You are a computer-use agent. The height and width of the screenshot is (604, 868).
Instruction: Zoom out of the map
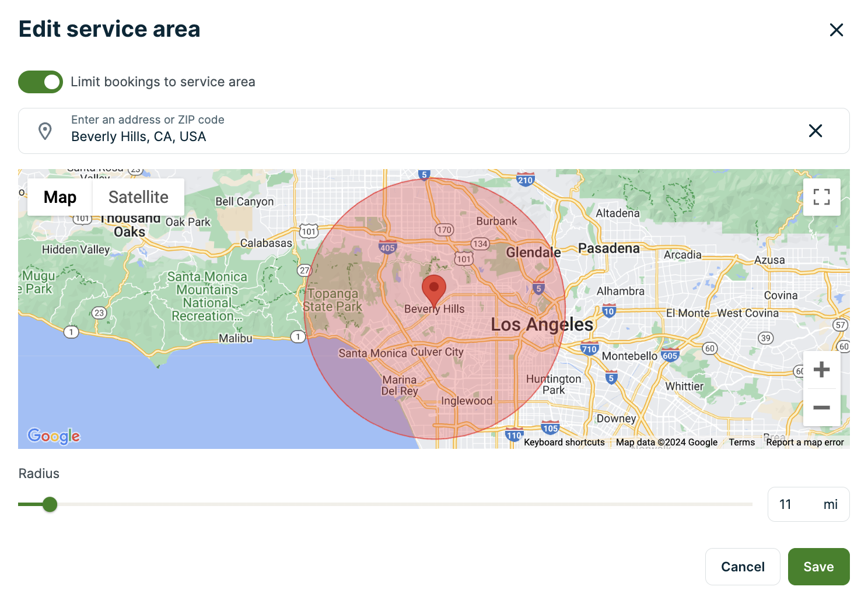pos(821,408)
